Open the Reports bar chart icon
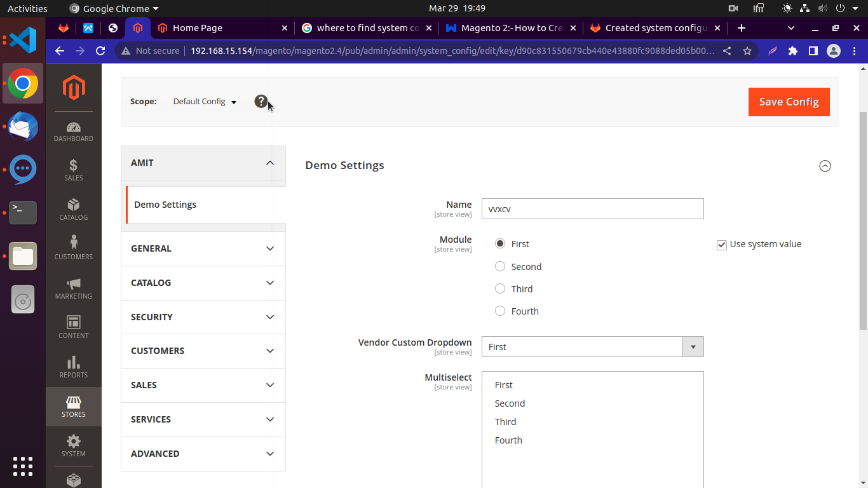 [x=74, y=367]
